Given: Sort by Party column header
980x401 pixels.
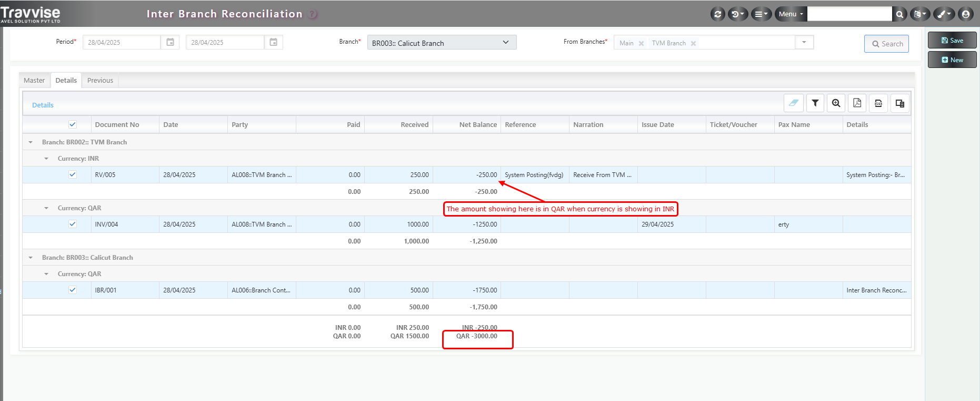Looking at the screenshot, I should 262,125.
